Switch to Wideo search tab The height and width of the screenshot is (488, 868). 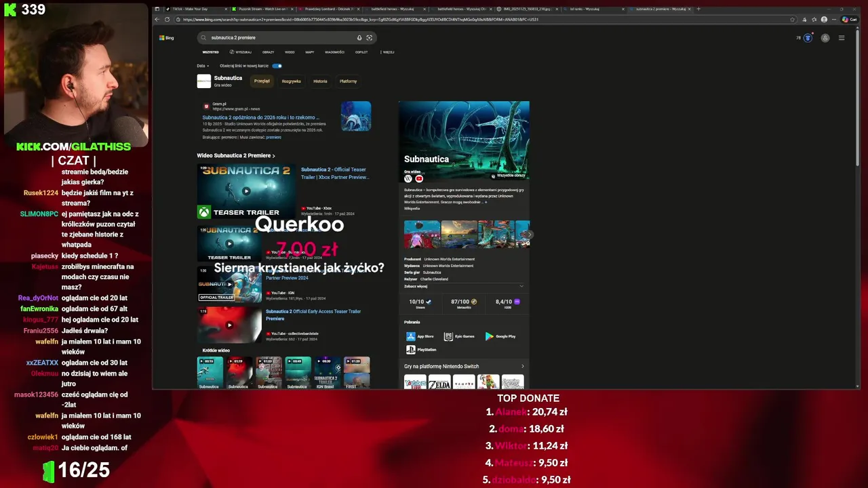(x=290, y=52)
